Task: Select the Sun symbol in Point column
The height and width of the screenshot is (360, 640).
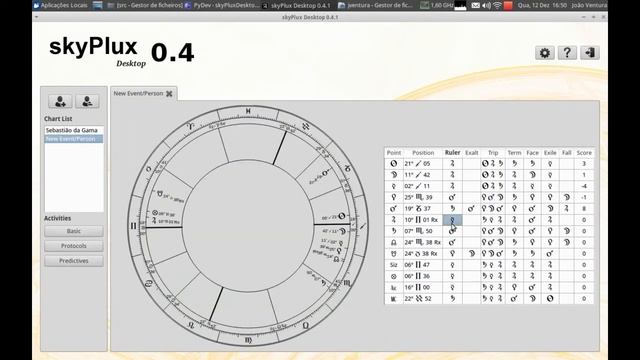Action: 394,164
